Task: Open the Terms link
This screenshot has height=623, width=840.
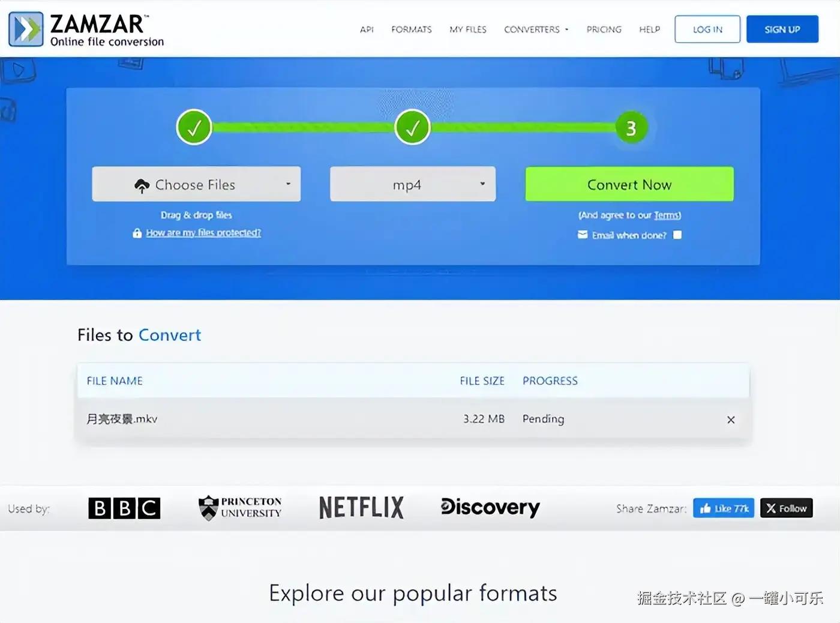Action: click(667, 215)
